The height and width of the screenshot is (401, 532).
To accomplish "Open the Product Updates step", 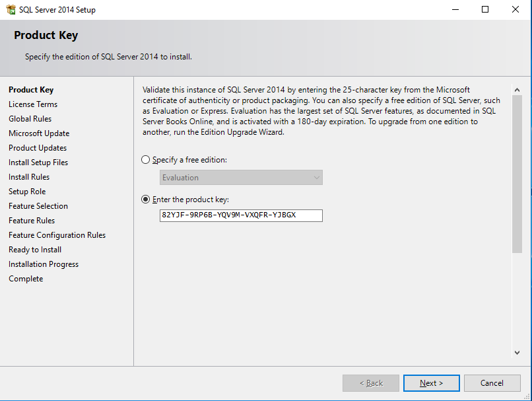I will point(37,147).
